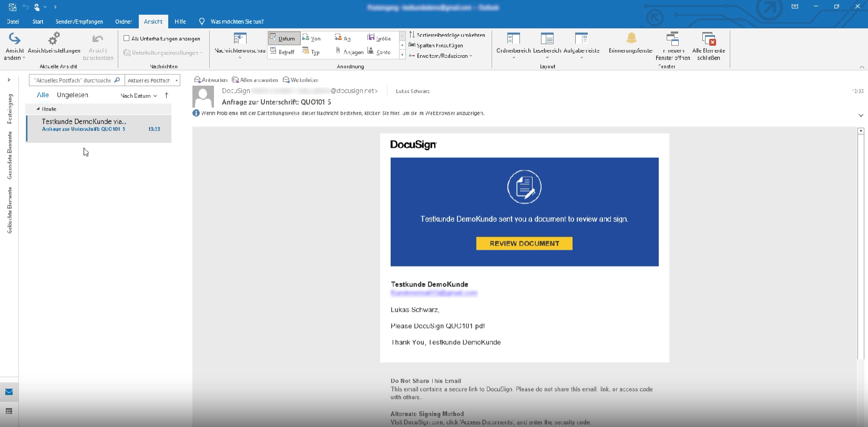This screenshot has width=868, height=427.
Task: Select the Ansicht tab
Action: pos(153,22)
